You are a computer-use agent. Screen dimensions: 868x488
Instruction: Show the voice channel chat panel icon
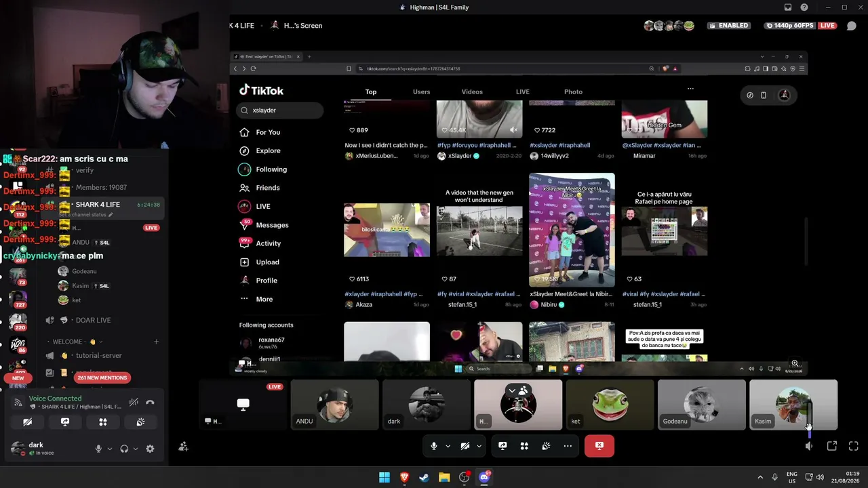tap(852, 26)
